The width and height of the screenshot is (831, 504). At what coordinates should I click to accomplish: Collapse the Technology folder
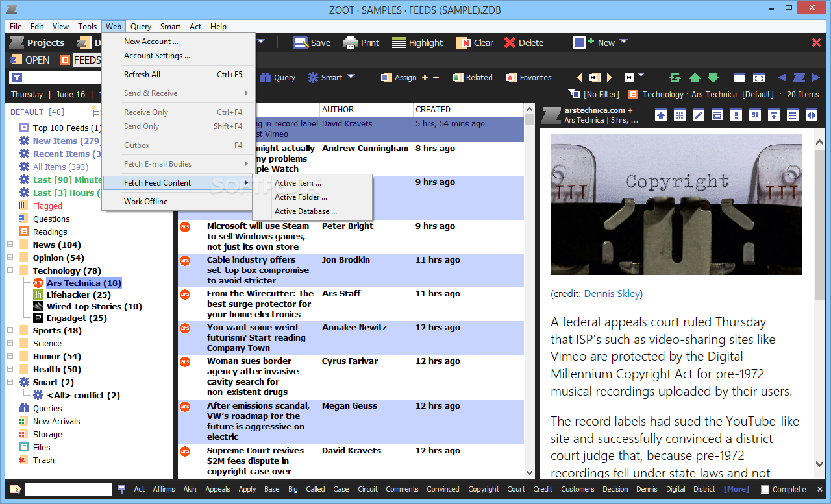[10, 270]
